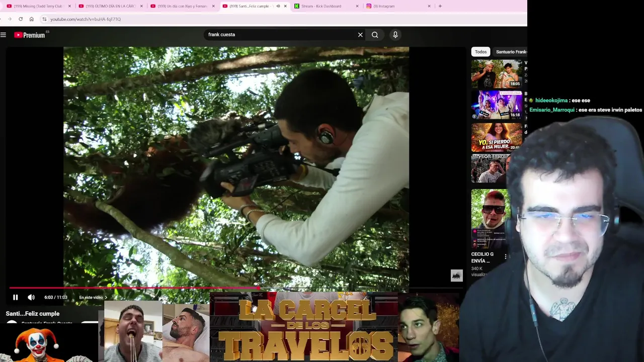644x362 pixels.
Task: Open the YouTube hamburger guide menu
Action: [x=4, y=35]
